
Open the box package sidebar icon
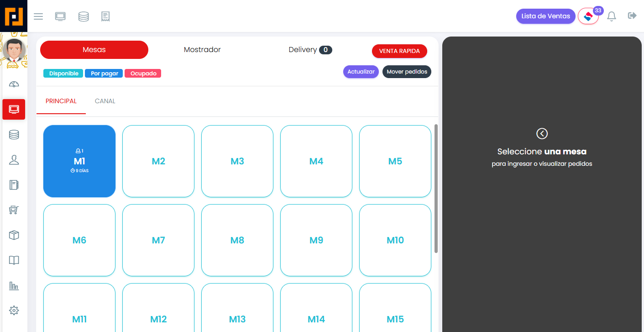tap(14, 235)
